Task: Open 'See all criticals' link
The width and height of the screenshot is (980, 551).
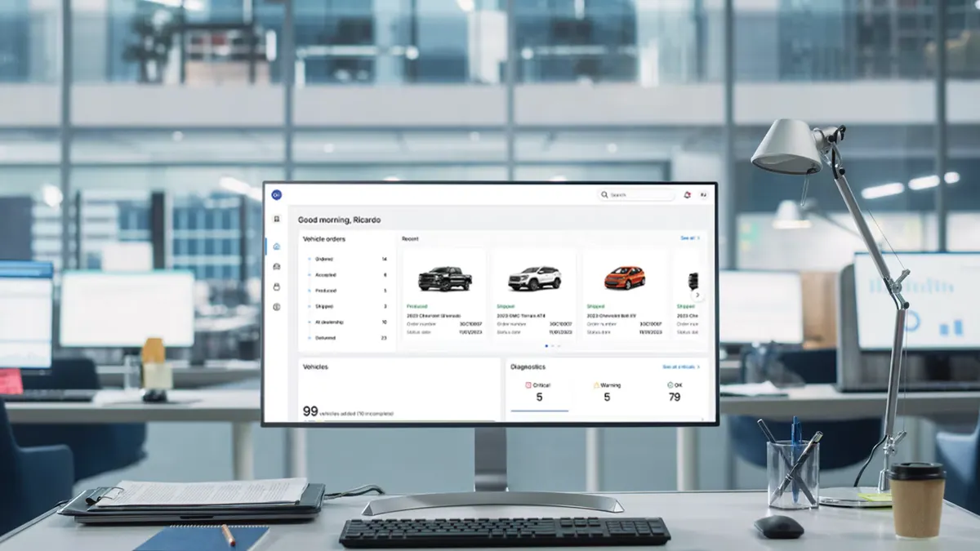Action: click(x=681, y=367)
